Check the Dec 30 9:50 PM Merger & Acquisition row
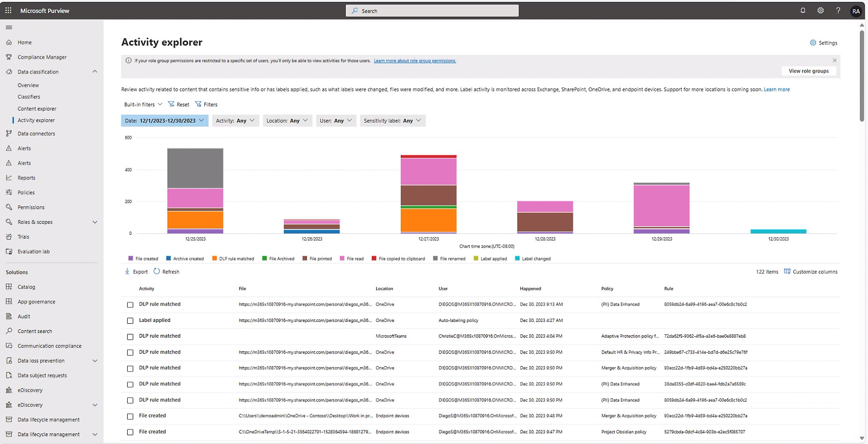This screenshot has width=868, height=444. 130,368
